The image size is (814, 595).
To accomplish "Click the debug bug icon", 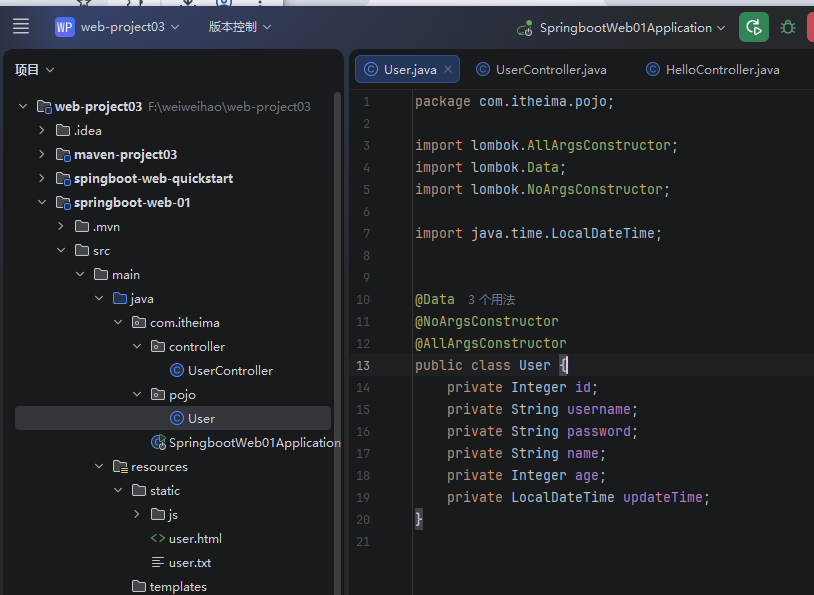I will point(788,28).
